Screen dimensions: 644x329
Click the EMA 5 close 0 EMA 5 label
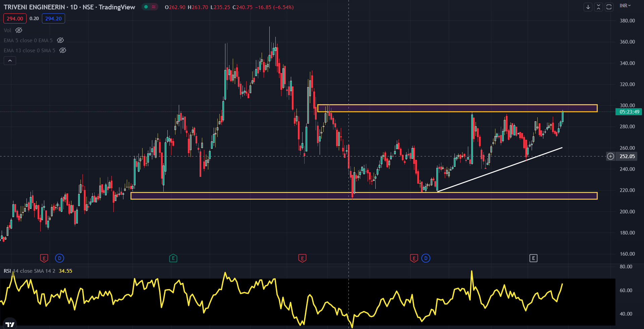point(28,41)
